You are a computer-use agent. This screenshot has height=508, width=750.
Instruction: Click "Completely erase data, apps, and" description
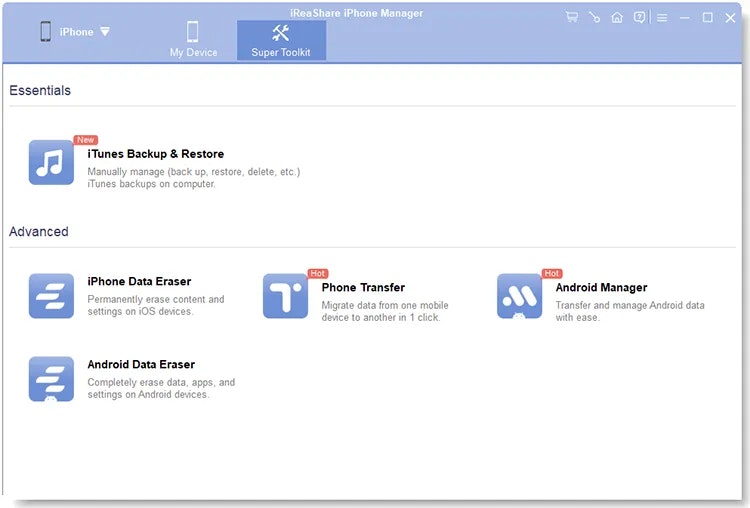[161, 382]
